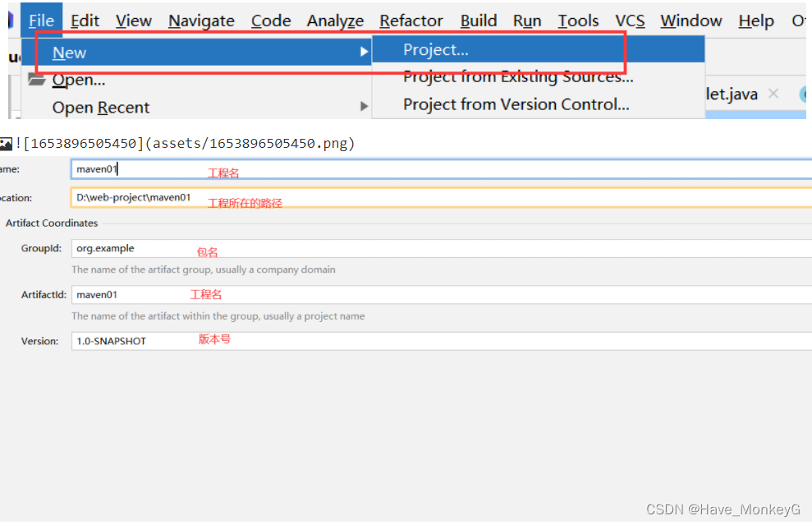
Task: Choose New in the File menu
Action: pos(197,52)
